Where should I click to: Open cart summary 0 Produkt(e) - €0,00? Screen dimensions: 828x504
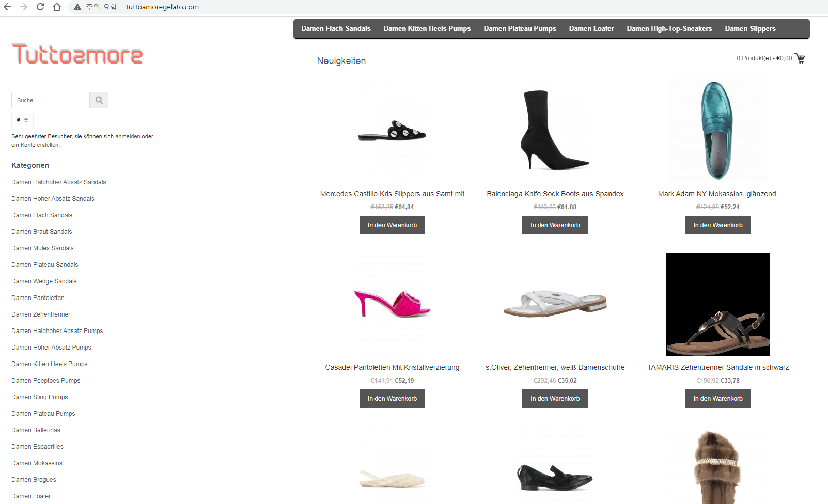click(764, 58)
